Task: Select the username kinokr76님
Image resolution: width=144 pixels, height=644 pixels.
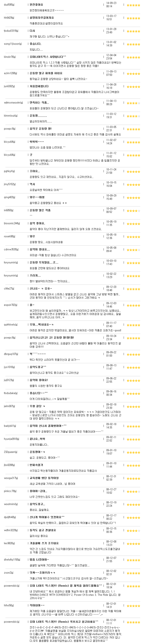Action: click(10, 57)
